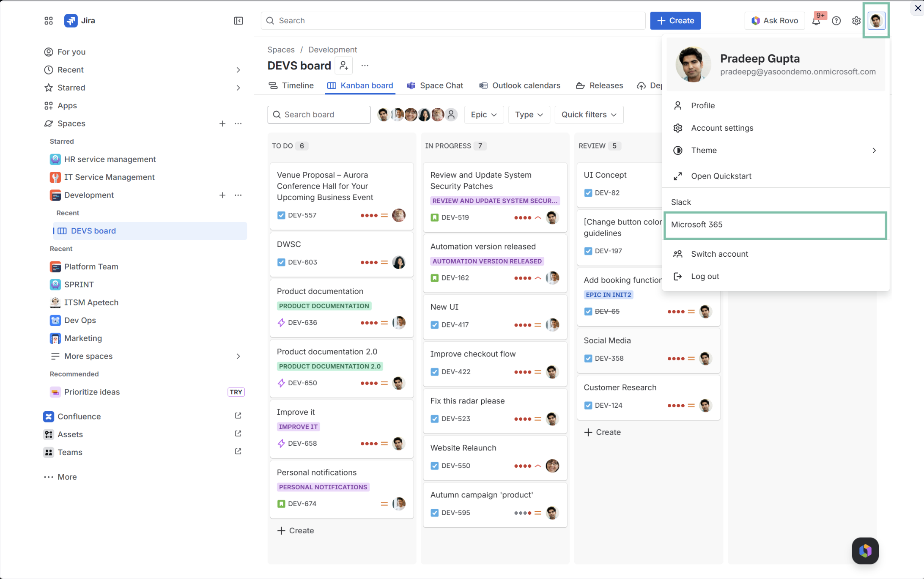Click assignee avatar on DEV-557 card
The height and width of the screenshot is (579, 924).
[399, 215]
